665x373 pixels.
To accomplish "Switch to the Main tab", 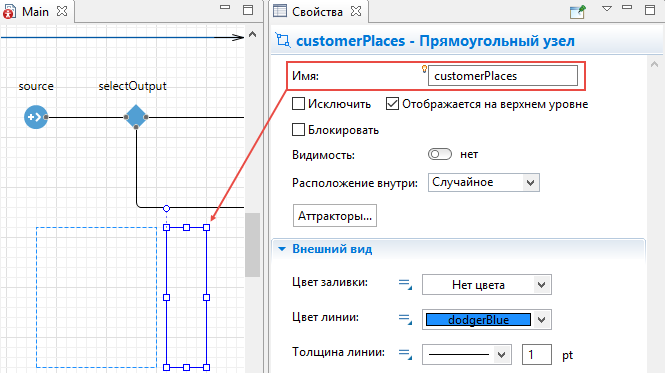I will click(x=36, y=11).
